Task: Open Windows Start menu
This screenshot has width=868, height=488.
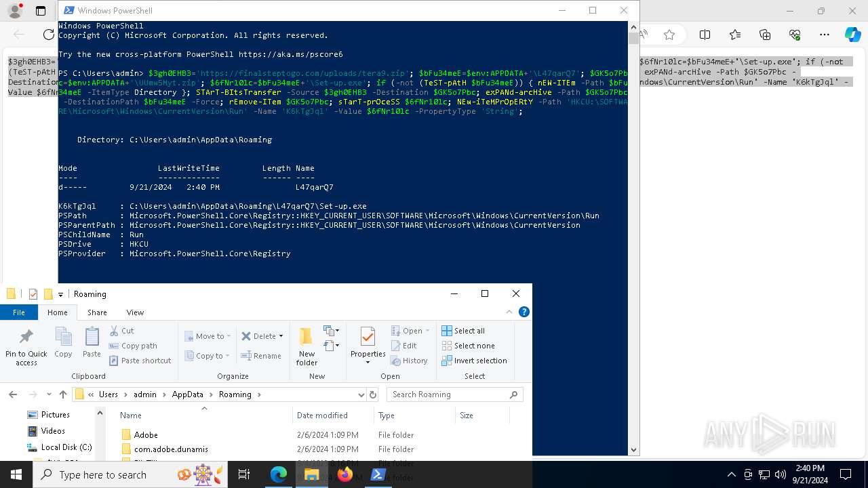Action: [x=16, y=474]
